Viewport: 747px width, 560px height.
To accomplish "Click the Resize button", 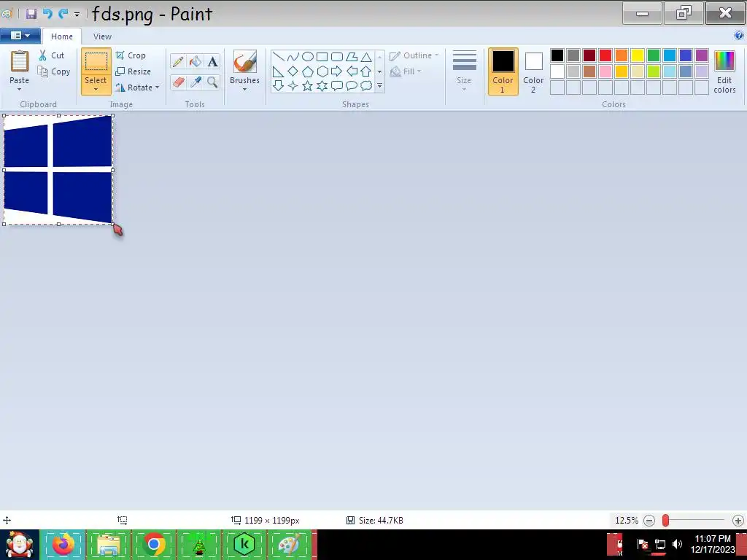I will tap(133, 71).
